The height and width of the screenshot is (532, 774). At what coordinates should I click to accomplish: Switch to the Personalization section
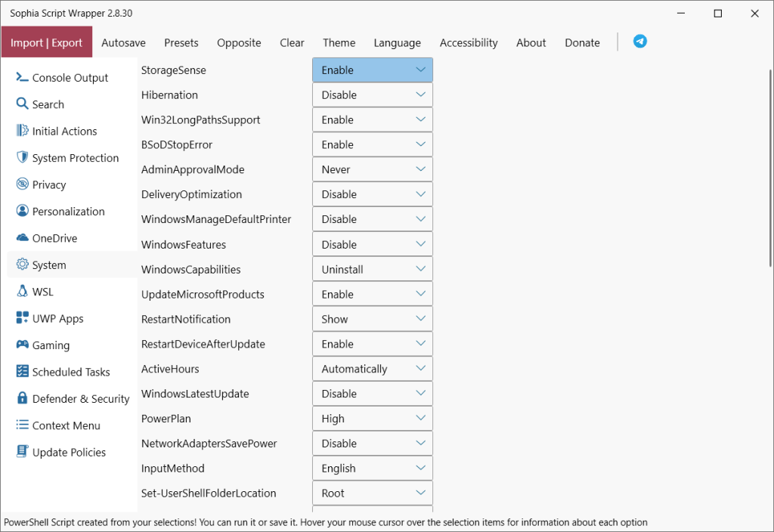coord(72,212)
